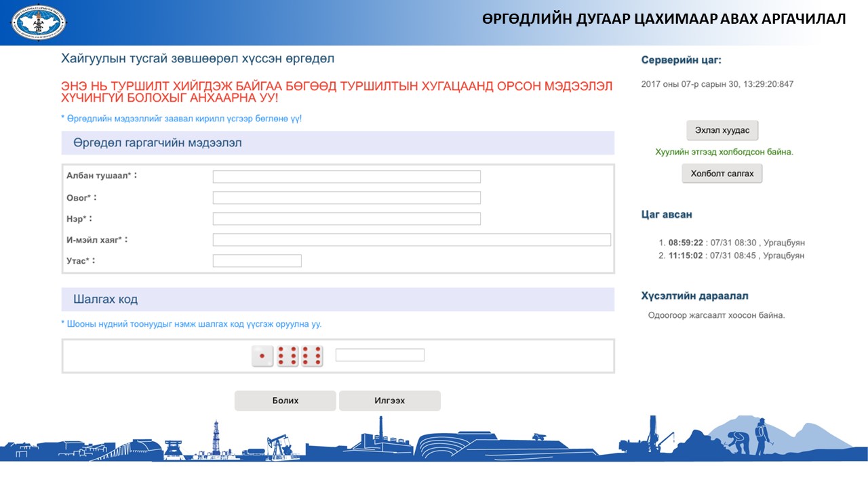Click the middle six-dot dice image
This screenshot has width=868, height=488.
pos(288,356)
